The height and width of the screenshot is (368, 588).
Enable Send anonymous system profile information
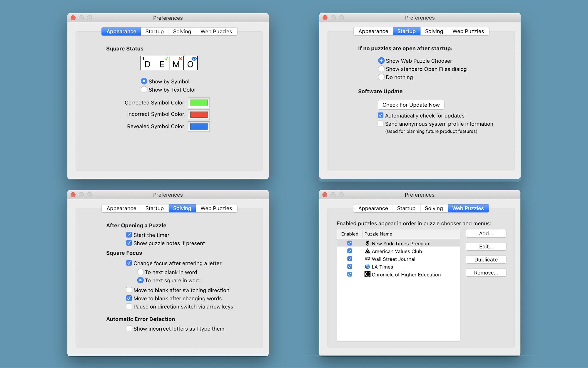380,124
